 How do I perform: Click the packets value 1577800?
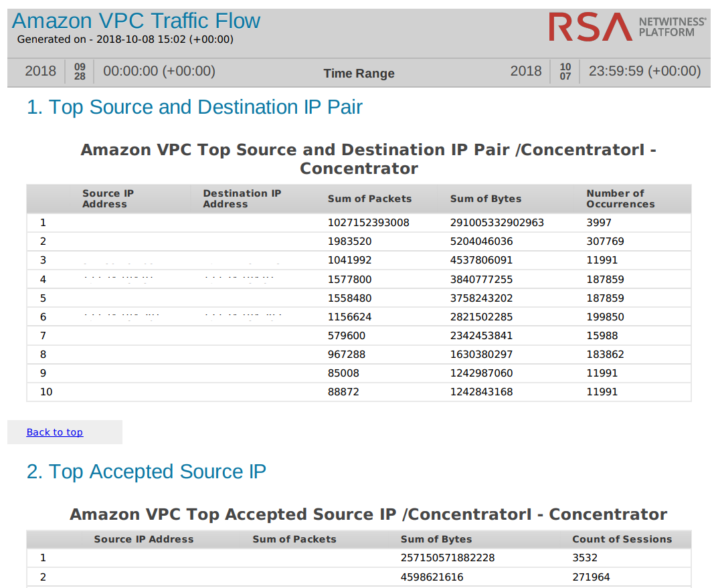pyautogui.click(x=350, y=280)
